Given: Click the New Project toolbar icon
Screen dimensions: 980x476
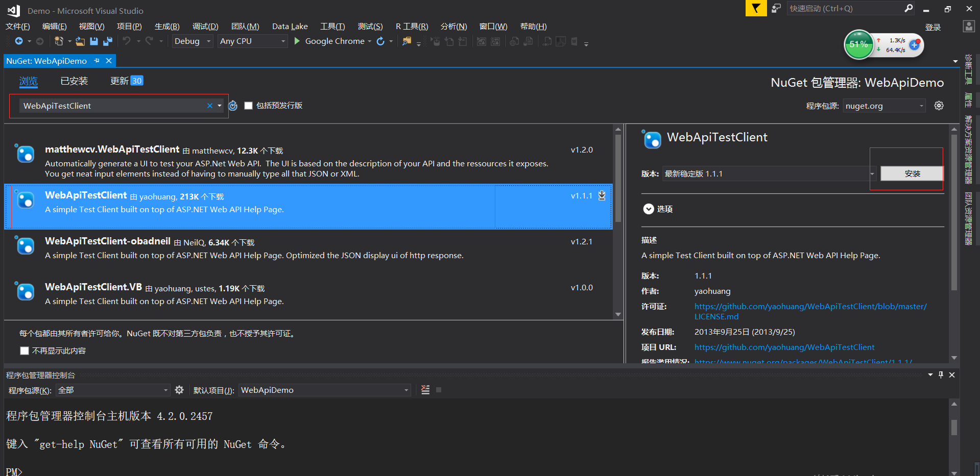Looking at the screenshot, I should pos(59,41).
